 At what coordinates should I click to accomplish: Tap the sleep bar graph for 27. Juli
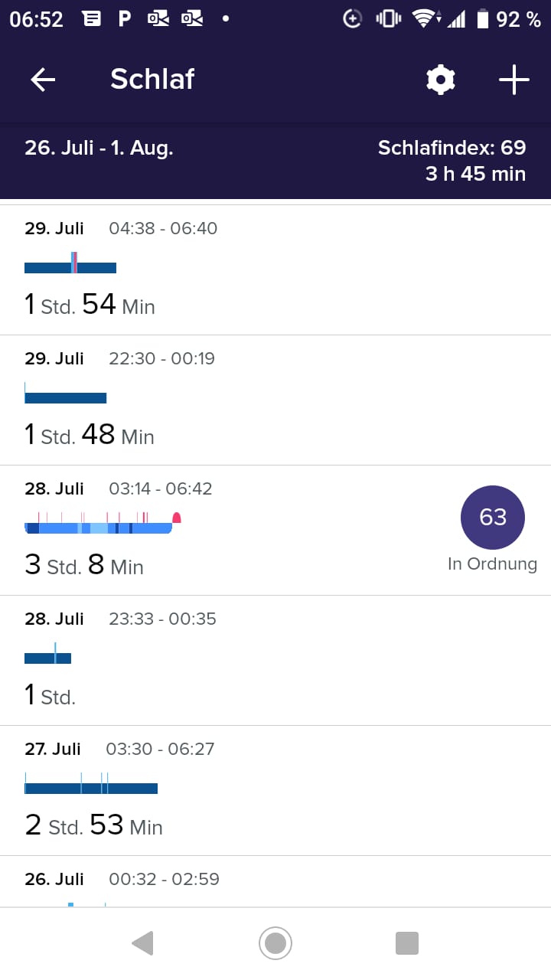[x=91, y=788]
